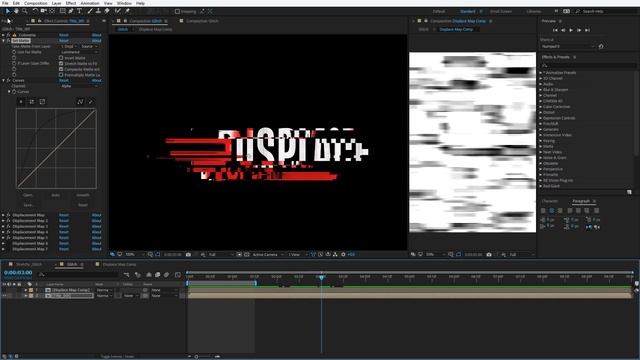The height and width of the screenshot is (360, 640).
Task: Click the timeline current time 0:00:03:00
Action: pos(18,273)
